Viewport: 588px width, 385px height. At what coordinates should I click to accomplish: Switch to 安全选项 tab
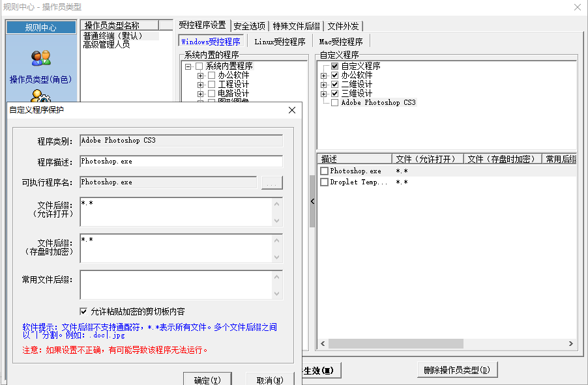click(x=250, y=26)
